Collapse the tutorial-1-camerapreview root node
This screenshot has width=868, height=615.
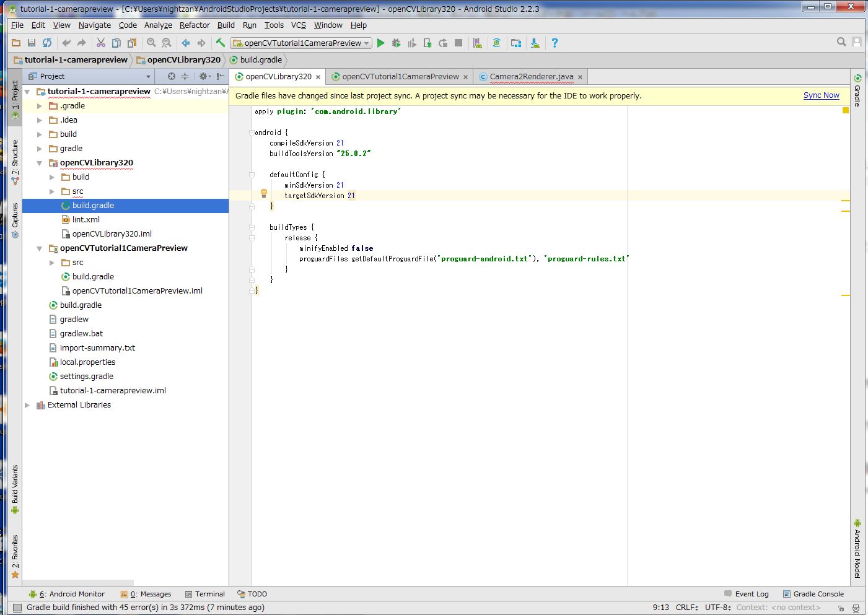(x=27, y=92)
